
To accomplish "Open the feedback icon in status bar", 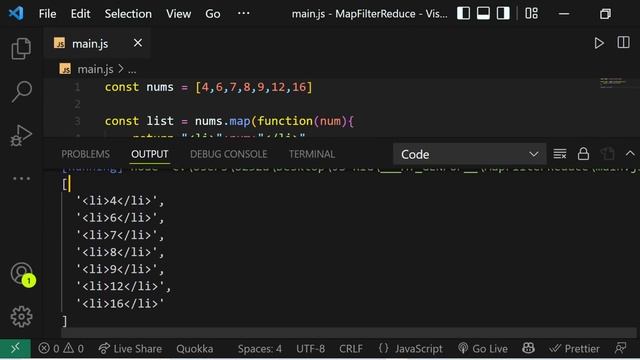I will [x=620, y=348].
